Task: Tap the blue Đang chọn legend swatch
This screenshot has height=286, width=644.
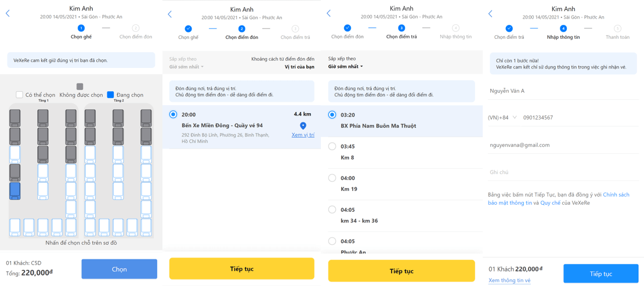Action: (110, 95)
